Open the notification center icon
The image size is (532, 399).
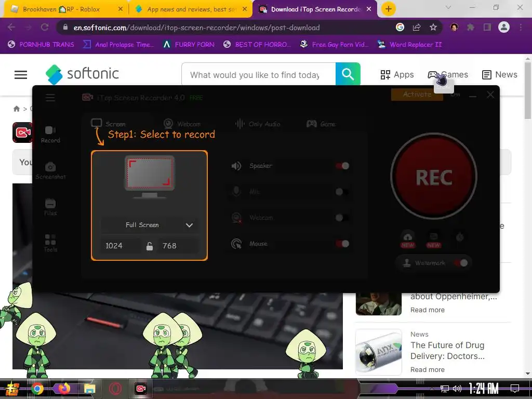pyautogui.click(x=515, y=389)
